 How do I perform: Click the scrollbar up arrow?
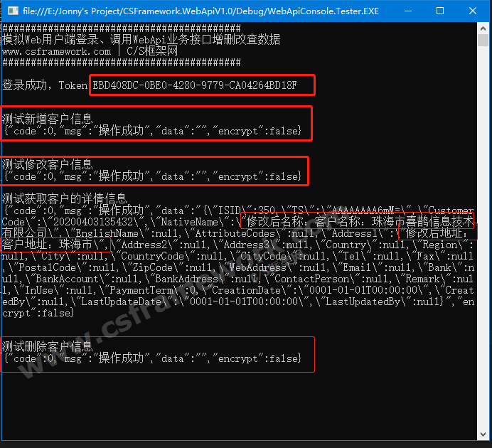pos(483,28)
